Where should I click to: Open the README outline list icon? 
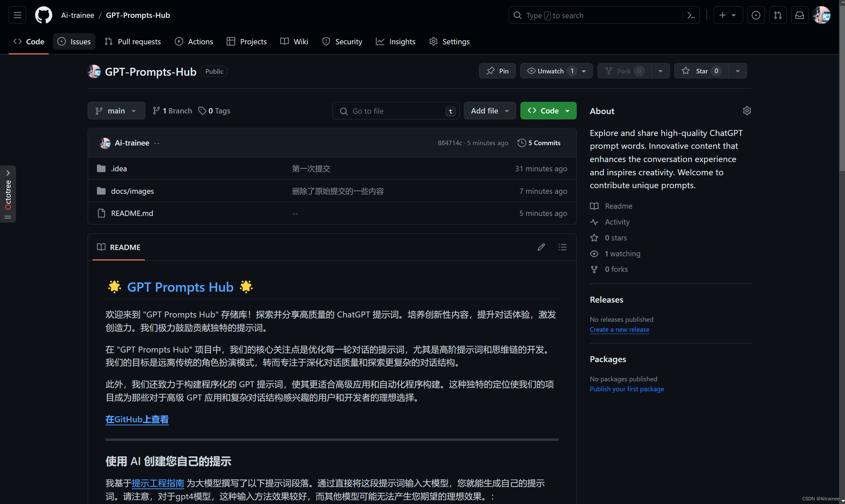click(562, 247)
